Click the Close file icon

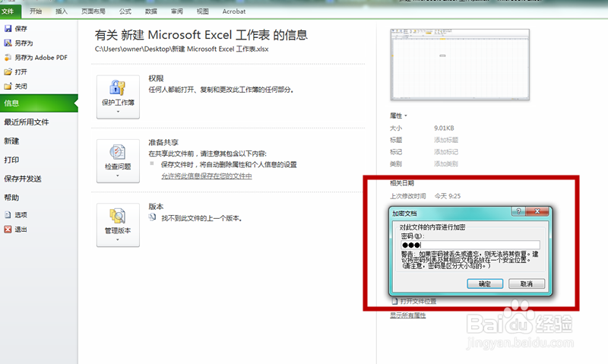tap(8, 86)
